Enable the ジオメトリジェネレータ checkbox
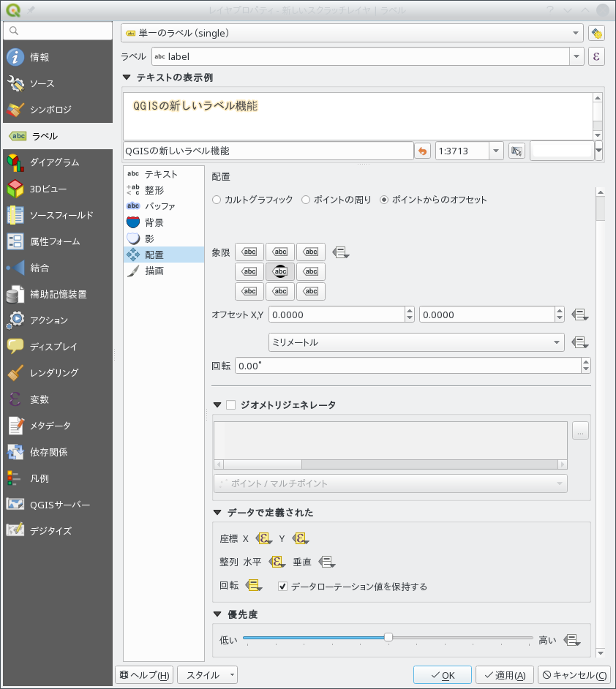616x689 pixels. pos(231,404)
